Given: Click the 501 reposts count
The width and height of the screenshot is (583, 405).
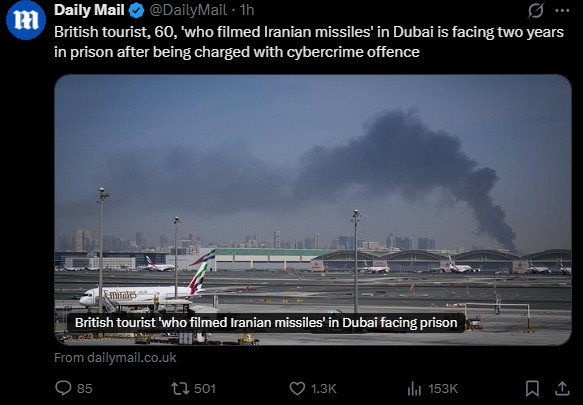Looking at the screenshot, I should coord(204,389).
